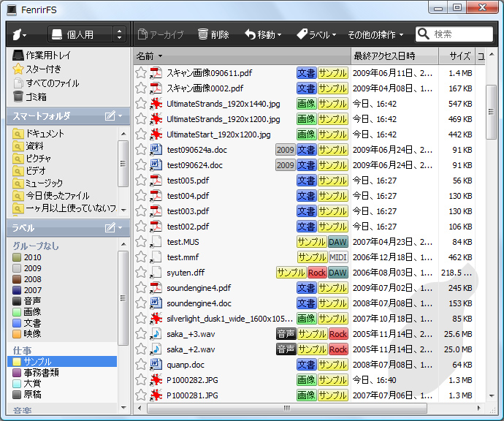This screenshot has width=504, height=421.
Task: Star the file test.mmf
Action: tap(141, 257)
